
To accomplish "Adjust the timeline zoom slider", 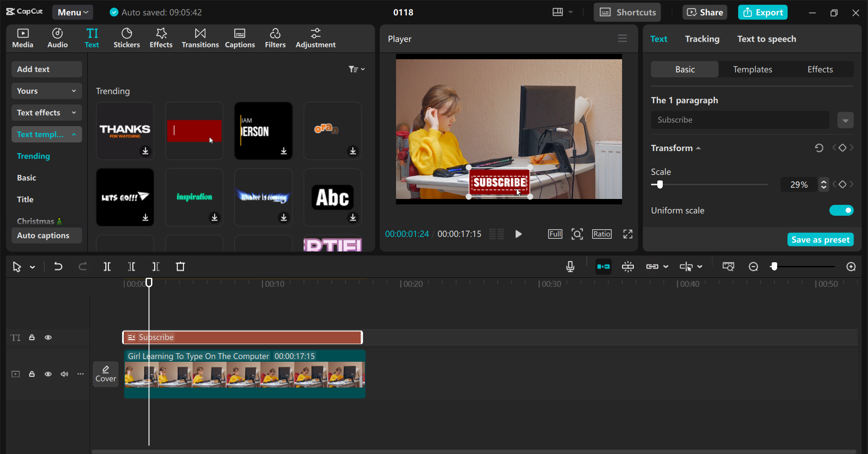I will pyautogui.click(x=774, y=267).
